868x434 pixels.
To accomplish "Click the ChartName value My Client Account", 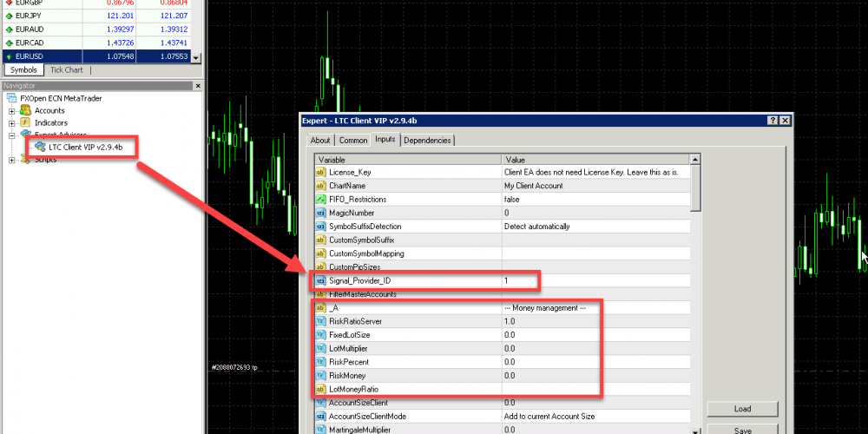I will 534,186.
